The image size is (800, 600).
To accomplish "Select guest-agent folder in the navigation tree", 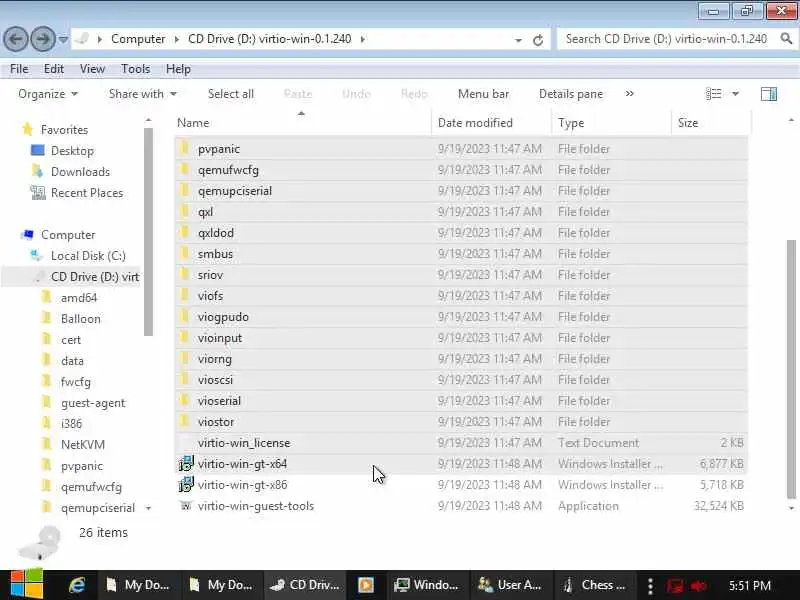I will pos(92,403).
